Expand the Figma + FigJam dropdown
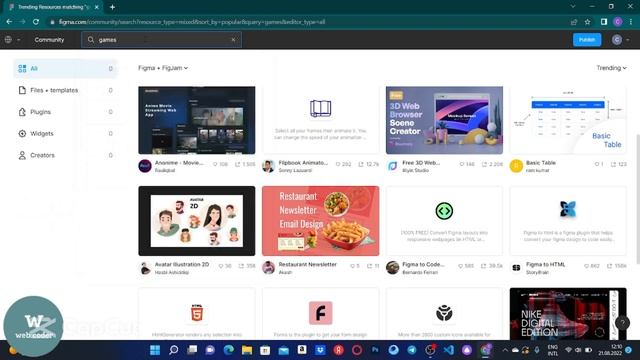 (163, 68)
